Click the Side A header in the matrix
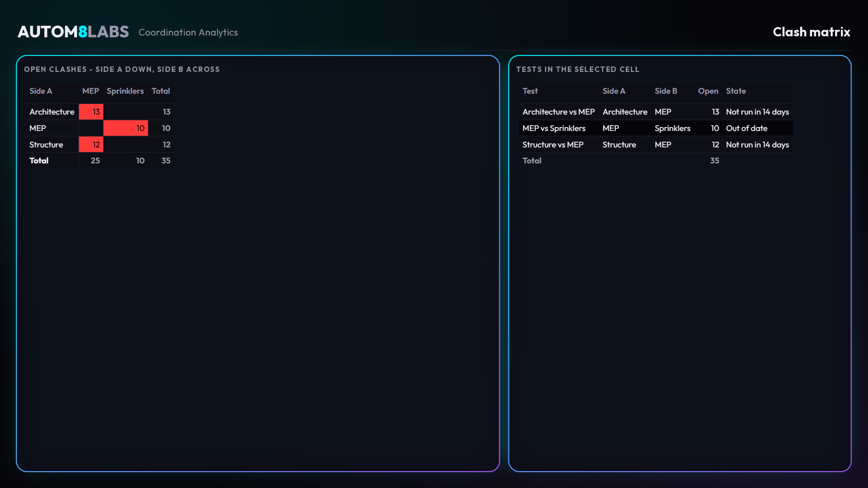Viewport: 868px width, 488px height. [41, 91]
